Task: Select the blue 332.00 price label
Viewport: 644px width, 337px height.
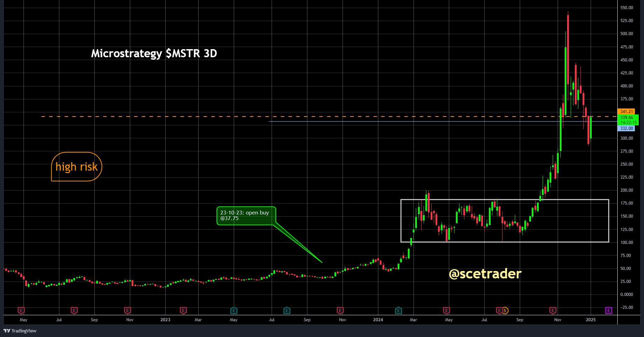Action: (x=626, y=128)
